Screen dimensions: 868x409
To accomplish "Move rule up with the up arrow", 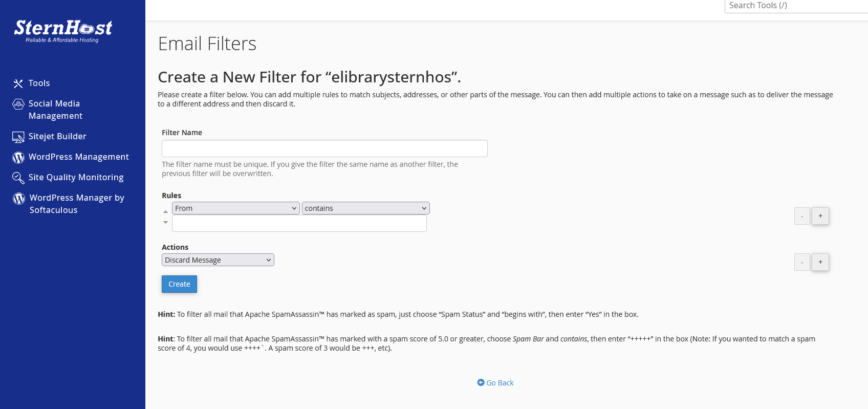I will tap(165, 211).
